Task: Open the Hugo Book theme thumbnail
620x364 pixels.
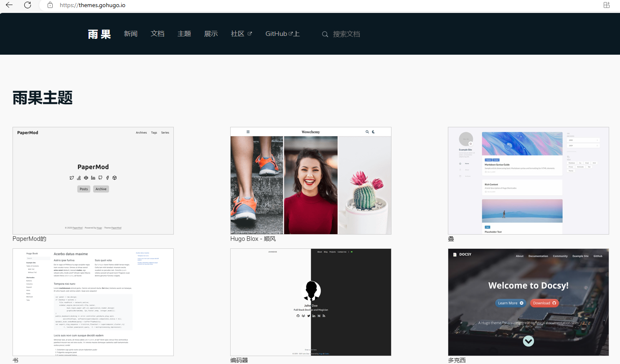Action: 93,302
